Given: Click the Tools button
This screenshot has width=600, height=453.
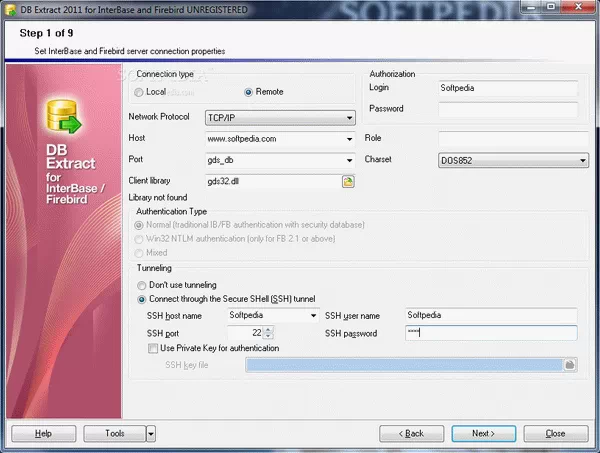Looking at the screenshot, I should pos(115,433).
